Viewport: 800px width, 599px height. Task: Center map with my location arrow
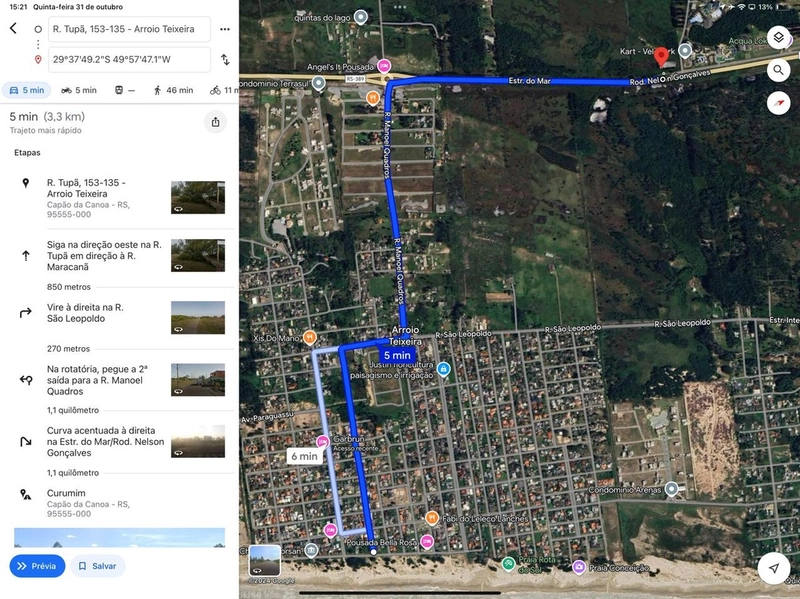pyautogui.click(x=773, y=567)
